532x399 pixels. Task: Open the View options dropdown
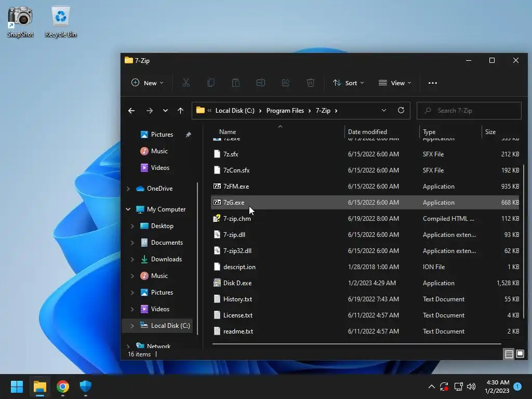pyautogui.click(x=395, y=83)
